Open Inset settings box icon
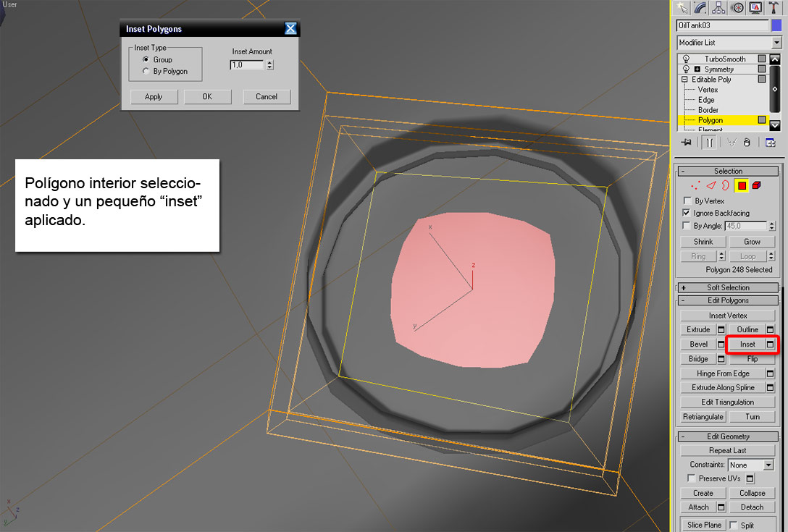Screen dimensions: 788x532 click(770, 344)
